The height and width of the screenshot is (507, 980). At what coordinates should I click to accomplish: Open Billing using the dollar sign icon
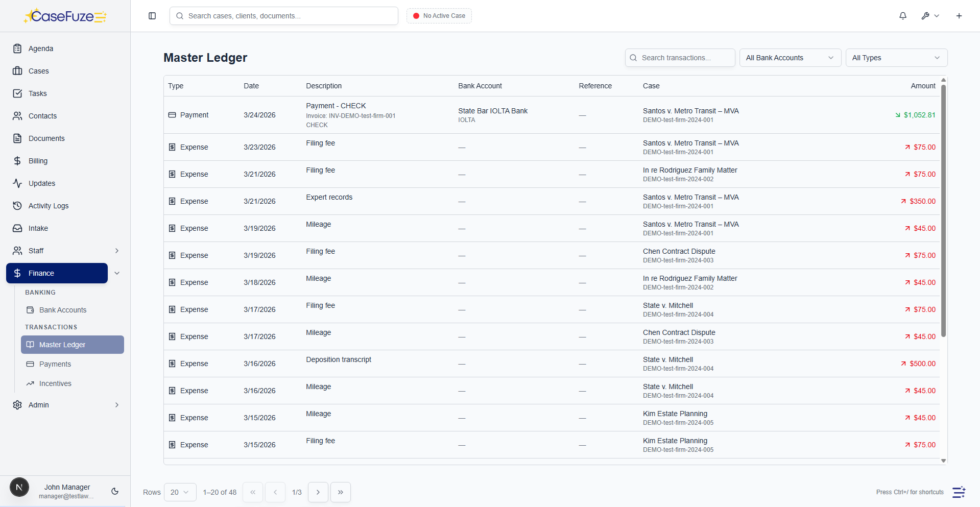18,161
